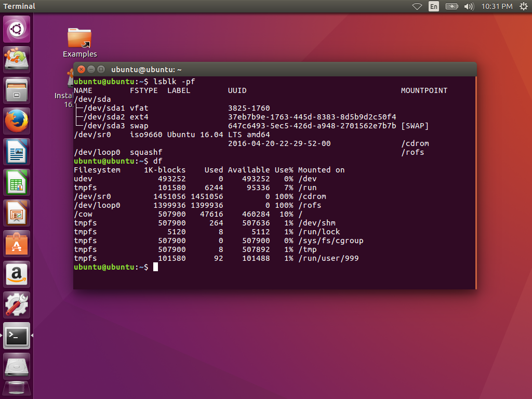Screen dimensions: 532x399
Task: Click the /dev/sda2 row name
Action: pos(104,117)
